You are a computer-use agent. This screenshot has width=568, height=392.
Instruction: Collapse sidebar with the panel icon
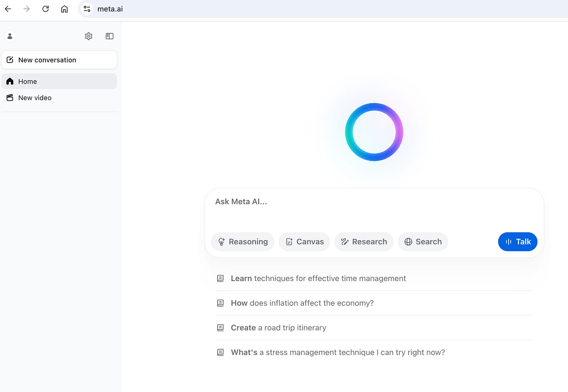pyautogui.click(x=110, y=36)
